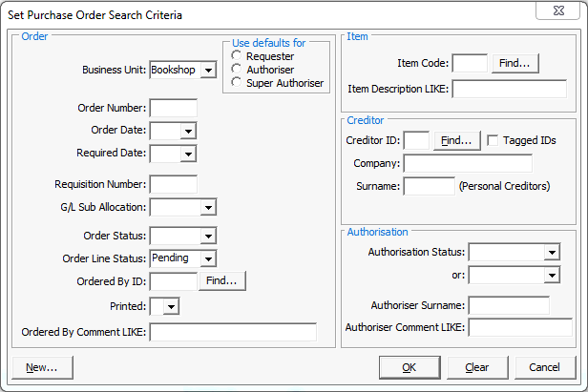Click Find next to Ordered By ID
Screen dimensions: 588x392
[222, 280]
